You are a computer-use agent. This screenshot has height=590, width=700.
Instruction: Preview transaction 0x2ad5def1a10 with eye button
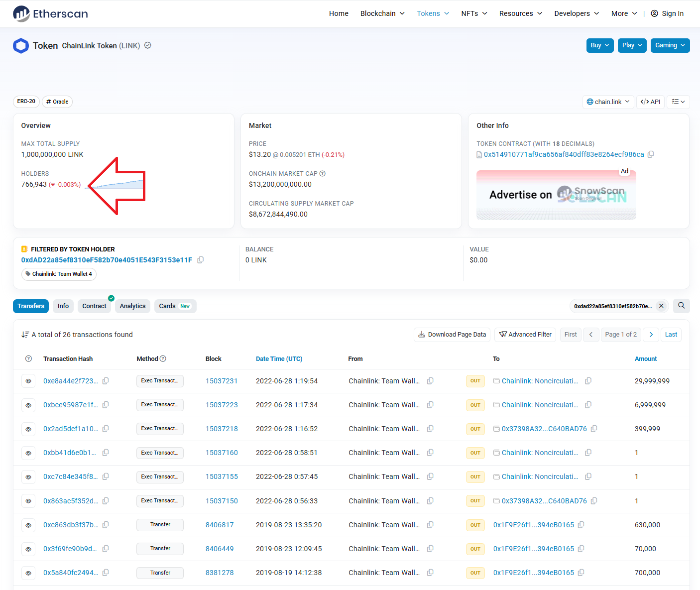pos(28,429)
